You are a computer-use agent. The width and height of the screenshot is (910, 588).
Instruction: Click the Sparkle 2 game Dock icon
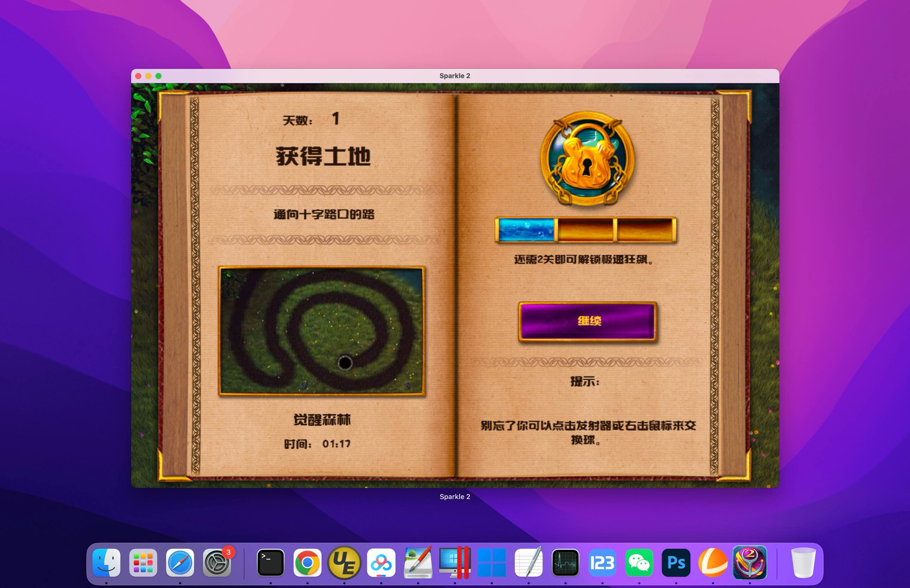pos(749,562)
